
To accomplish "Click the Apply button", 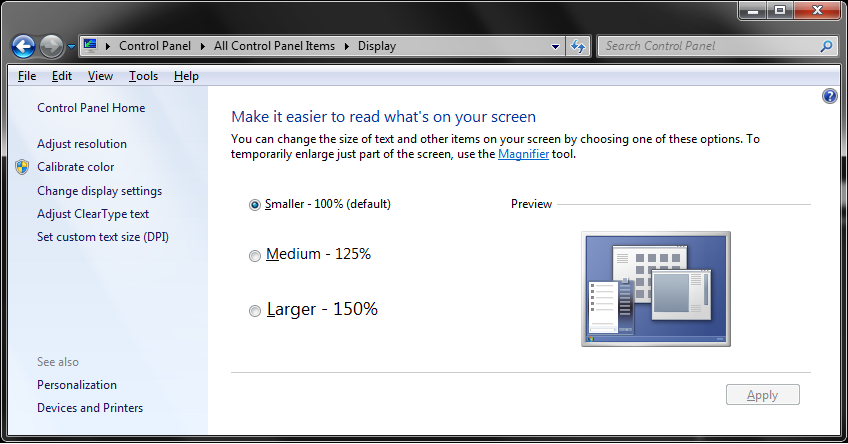I will tap(763, 395).
